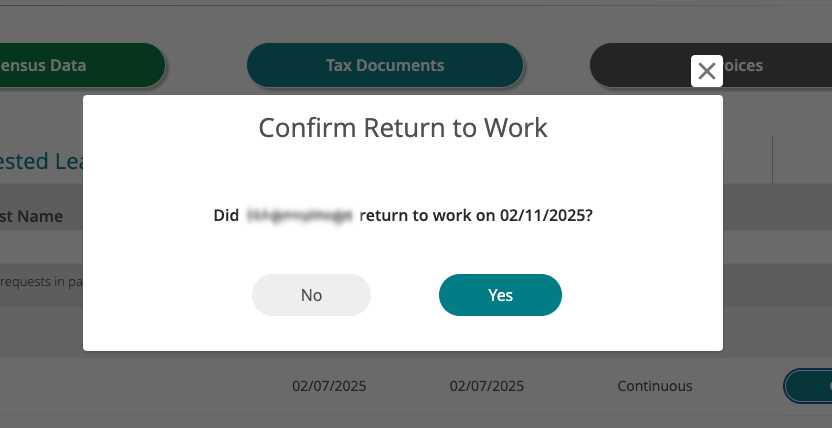Viewport: 832px width, 428px height.
Task: Click the blurred employee name in the question
Action: click(x=300, y=215)
